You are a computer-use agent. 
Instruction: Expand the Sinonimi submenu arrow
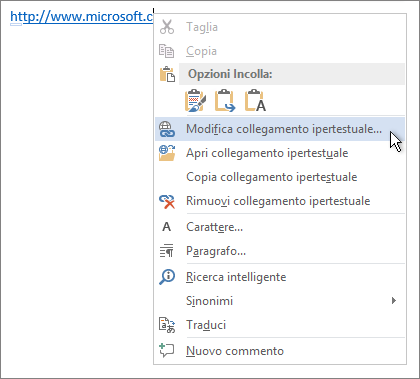[394, 301]
